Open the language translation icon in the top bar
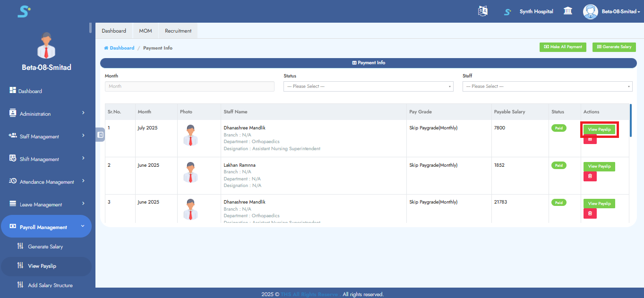The width and height of the screenshot is (644, 298). 482,11
